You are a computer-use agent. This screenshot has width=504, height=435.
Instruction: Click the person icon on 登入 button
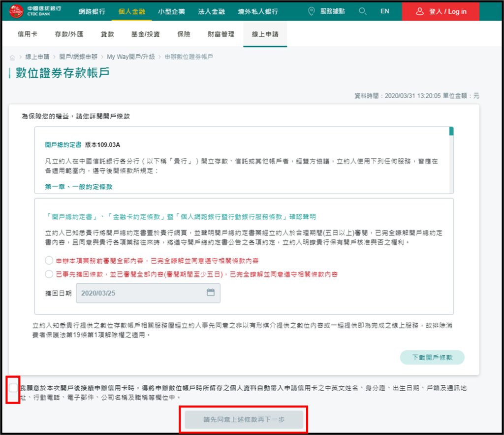click(x=421, y=11)
